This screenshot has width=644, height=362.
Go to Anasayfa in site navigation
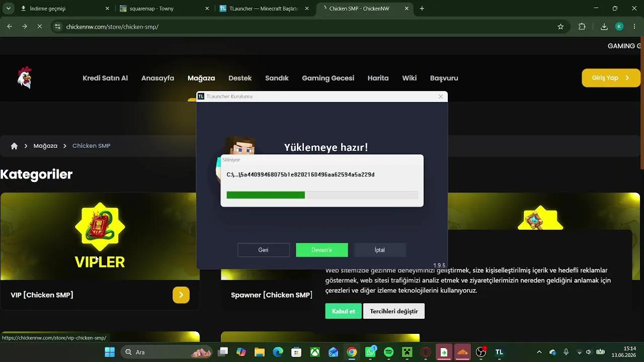pos(157,78)
